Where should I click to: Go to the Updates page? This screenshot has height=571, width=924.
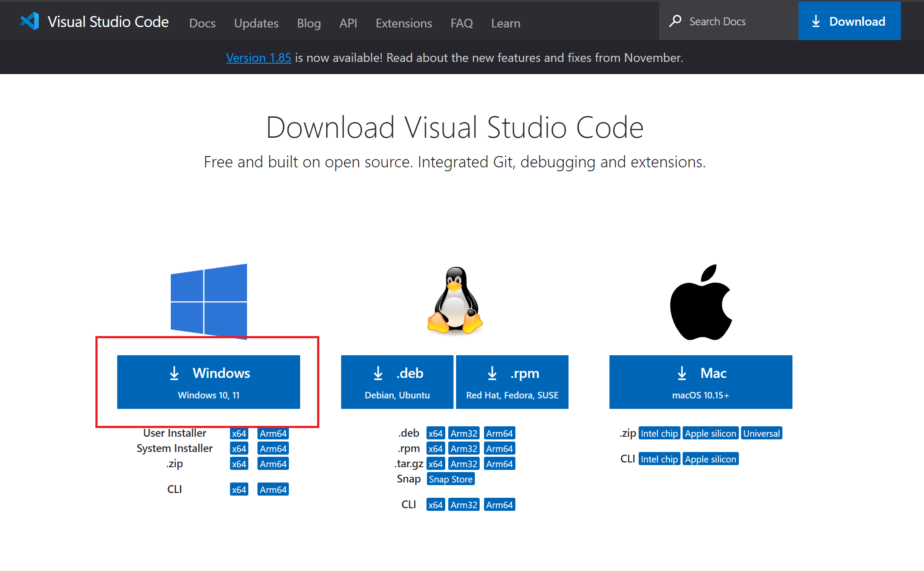tap(256, 23)
